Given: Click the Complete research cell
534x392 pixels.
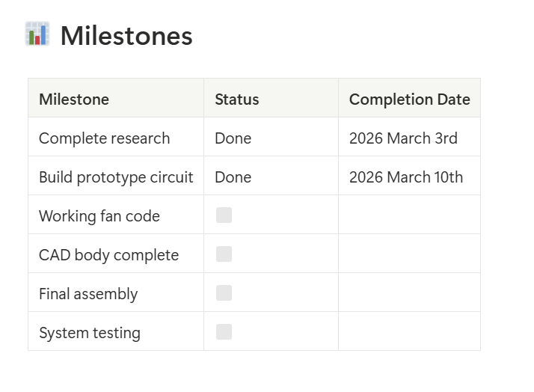Looking at the screenshot, I should [104, 138].
